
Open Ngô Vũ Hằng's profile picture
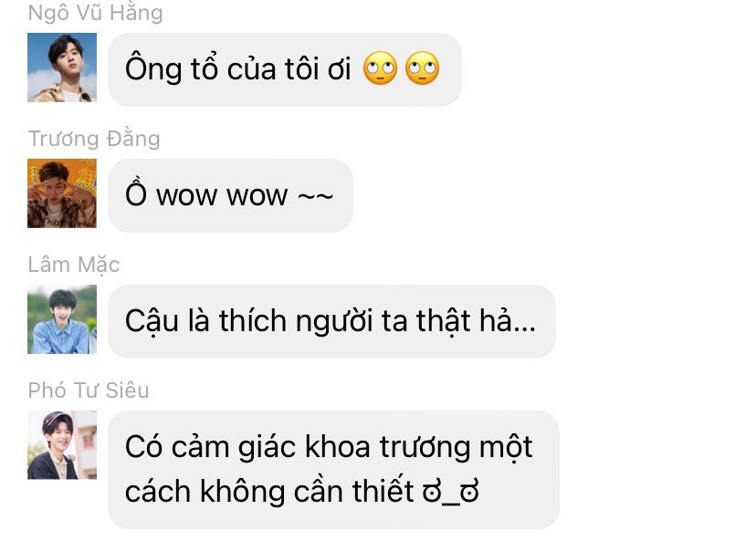62,68
